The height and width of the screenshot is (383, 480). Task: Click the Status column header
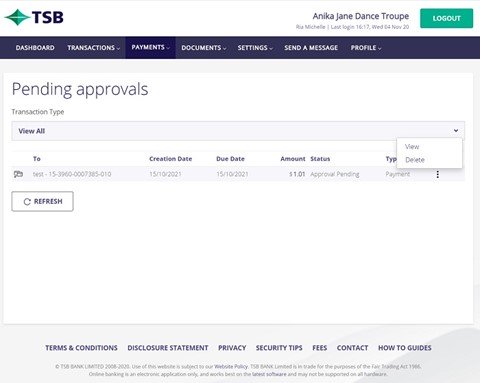tap(320, 159)
